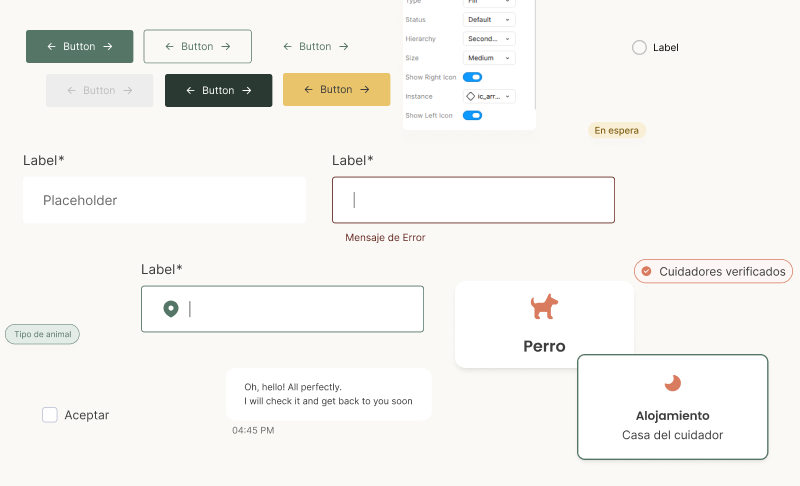Screen dimensions: 800x486
Task: Click the orange dog icon
Action: [x=544, y=306]
